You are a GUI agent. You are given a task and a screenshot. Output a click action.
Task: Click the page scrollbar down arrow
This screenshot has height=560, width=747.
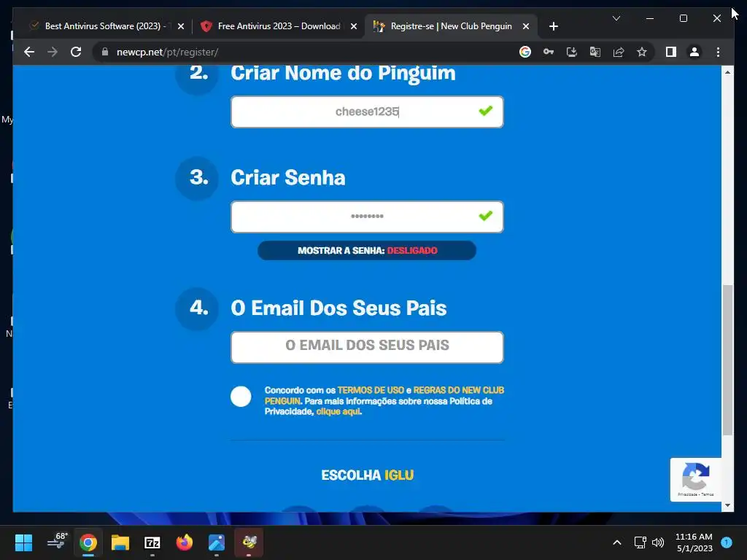[x=727, y=506]
